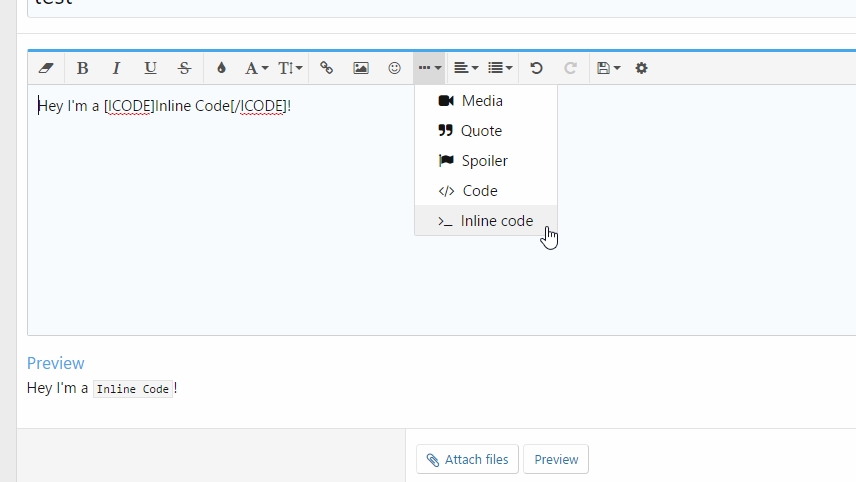
Task: Choose Spoiler from the insert menu
Action: click(x=486, y=161)
